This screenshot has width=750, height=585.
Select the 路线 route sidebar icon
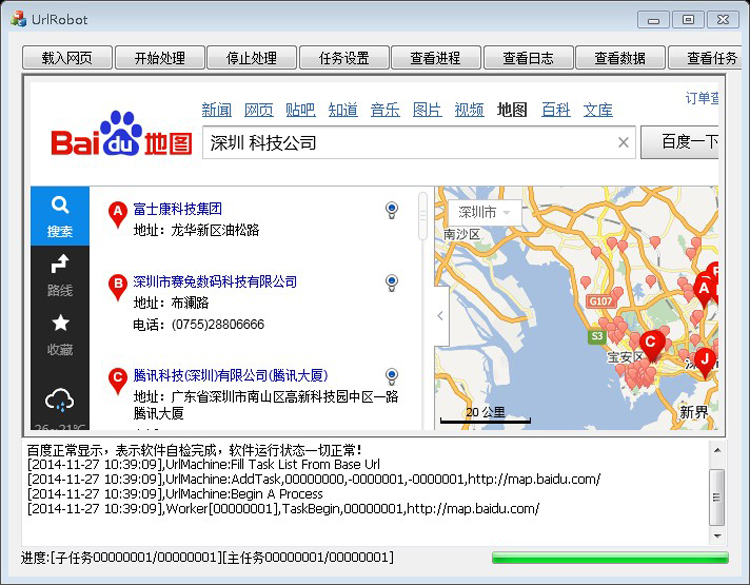click(60, 276)
